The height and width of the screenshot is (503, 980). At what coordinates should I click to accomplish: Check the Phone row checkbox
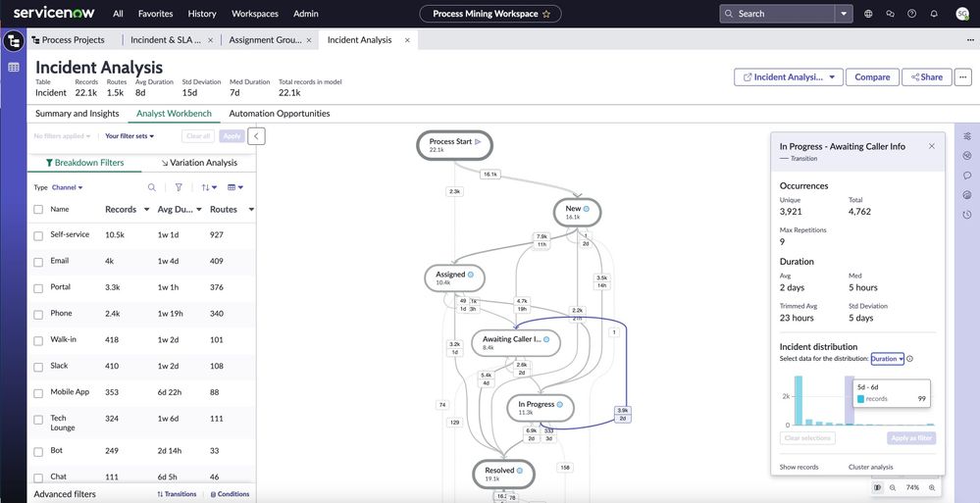38,315
